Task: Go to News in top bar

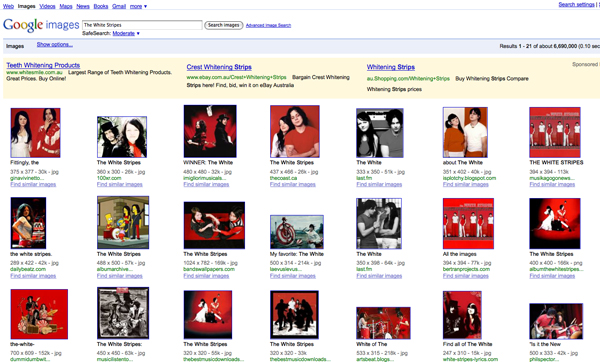Action: pyautogui.click(x=83, y=6)
